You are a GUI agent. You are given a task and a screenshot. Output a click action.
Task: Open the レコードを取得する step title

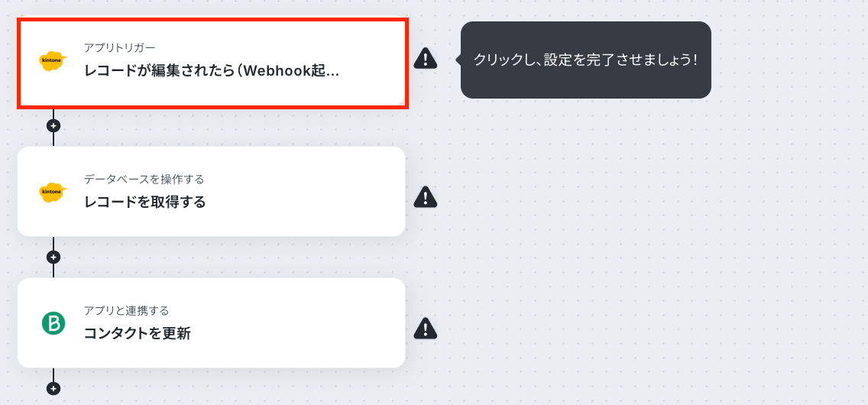(x=145, y=202)
